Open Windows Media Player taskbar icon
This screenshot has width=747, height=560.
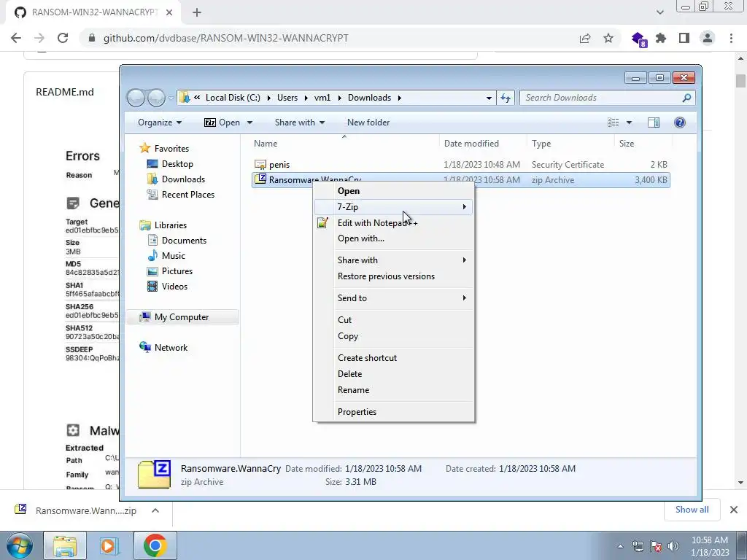tap(109, 545)
